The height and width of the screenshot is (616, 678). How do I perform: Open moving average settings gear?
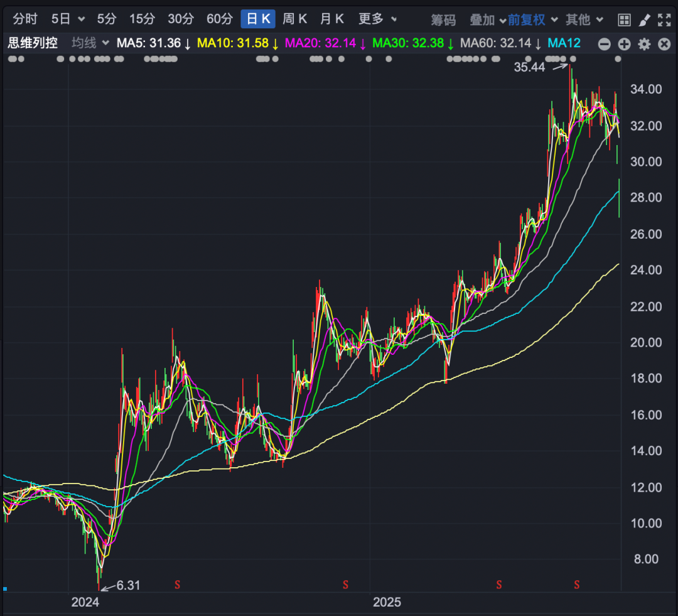(x=644, y=44)
